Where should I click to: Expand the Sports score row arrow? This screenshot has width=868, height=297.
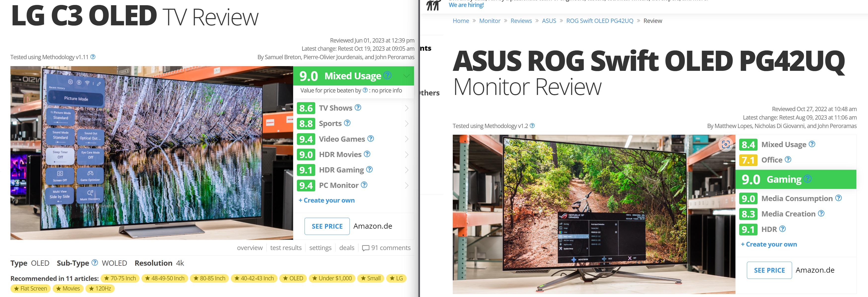click(407, 124)
